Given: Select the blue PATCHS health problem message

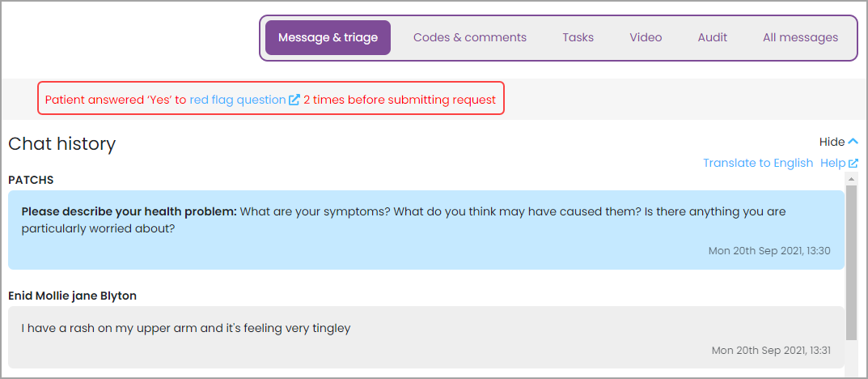Looking at the screenshot, I should point(426,230).
